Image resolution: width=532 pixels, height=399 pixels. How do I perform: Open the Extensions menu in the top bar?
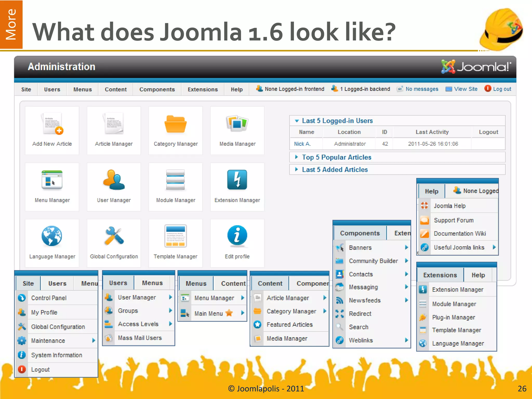pos(203,89)
